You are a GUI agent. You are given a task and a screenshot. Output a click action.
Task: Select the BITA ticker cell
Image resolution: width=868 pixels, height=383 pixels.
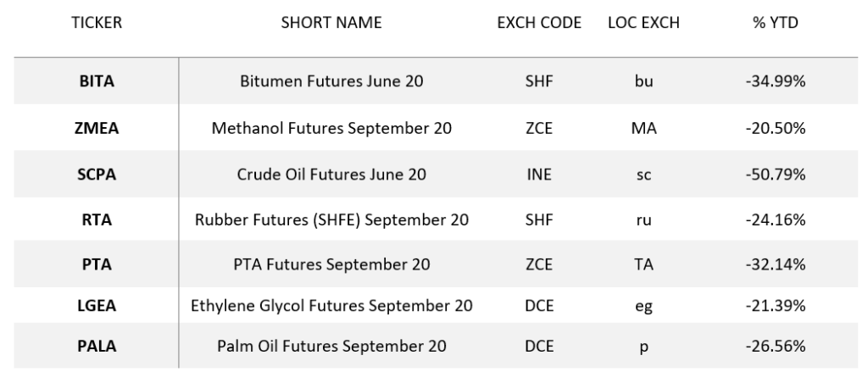97,81
